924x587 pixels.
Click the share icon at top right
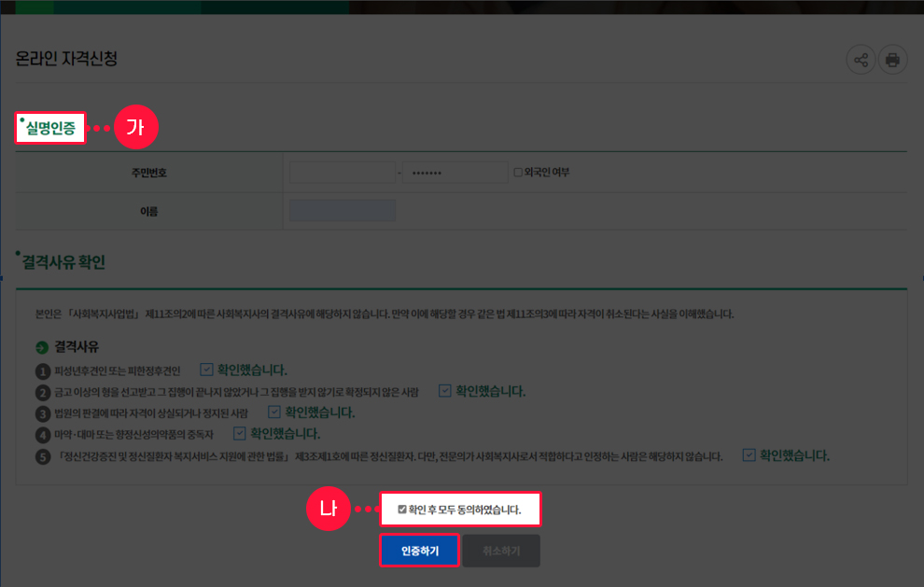point(861,59)
